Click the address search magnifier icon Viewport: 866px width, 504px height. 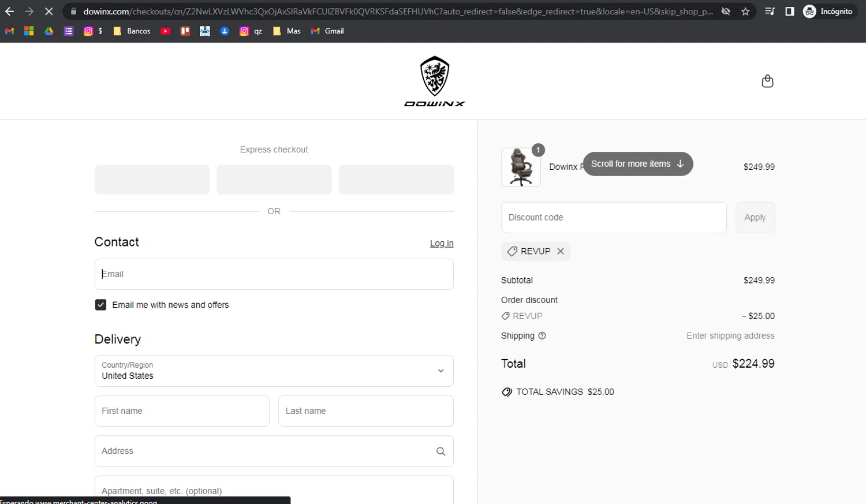coord(441,451)
